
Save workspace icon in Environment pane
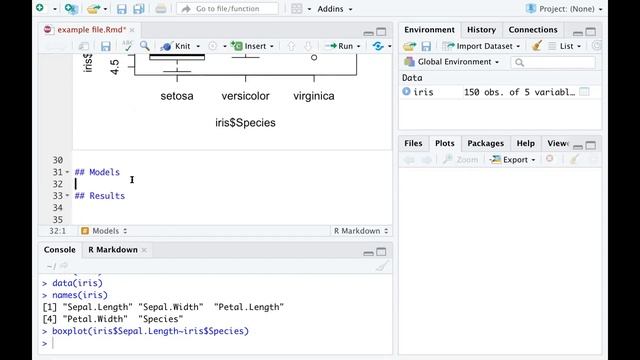coord(426,46)
